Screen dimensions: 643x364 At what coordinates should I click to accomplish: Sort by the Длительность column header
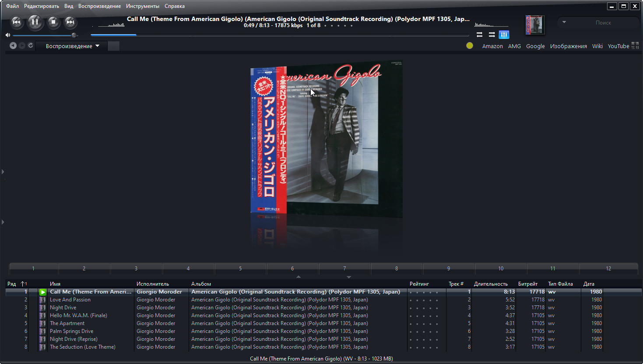click(x=491, y=284)
